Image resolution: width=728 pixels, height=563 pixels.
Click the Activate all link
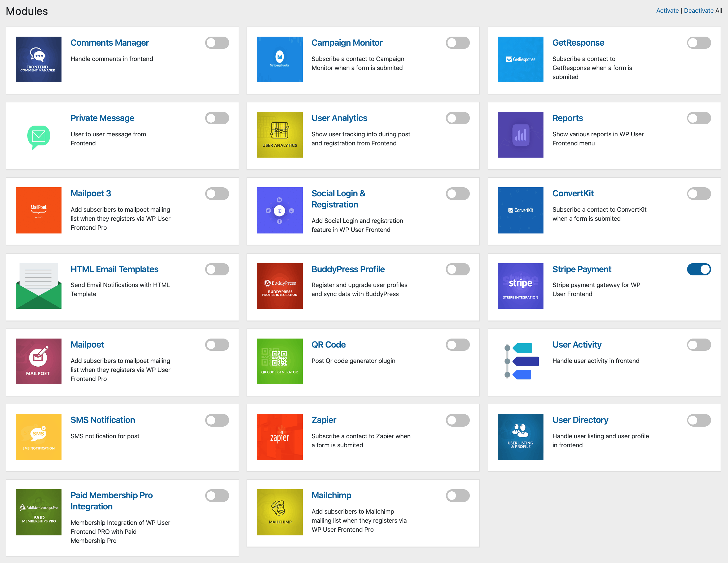coord(667,11)
